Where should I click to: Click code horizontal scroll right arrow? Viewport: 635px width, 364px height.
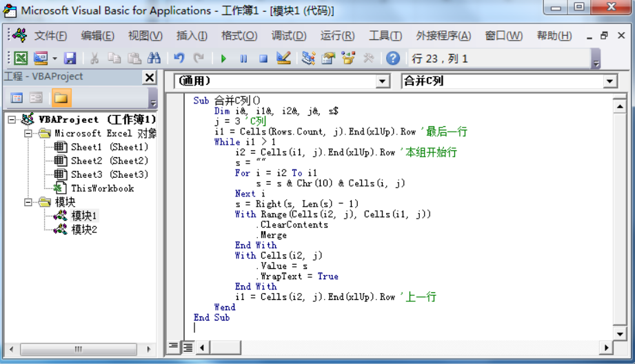606,347
